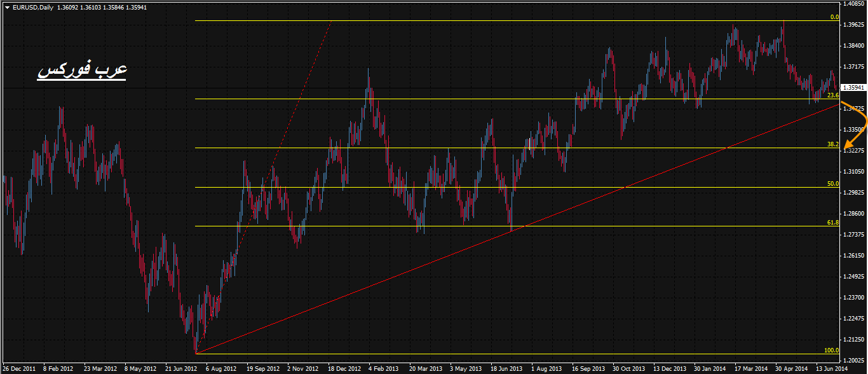Image resolution: width=868 pixels, height=374 pixels.
Task: Click the 1.23700 price axis label
Action: point(854,298)
